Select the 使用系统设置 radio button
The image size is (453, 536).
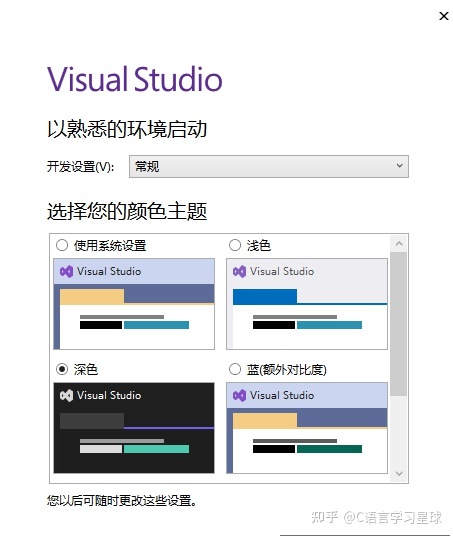pyautogui.click(x=62, y=245)
